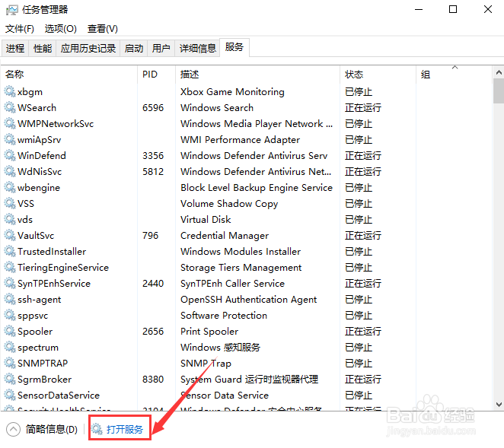Click the Block Level Backup Engine Service text
Viewport: 504px width, 448px height.
click(x=256, y=188)
